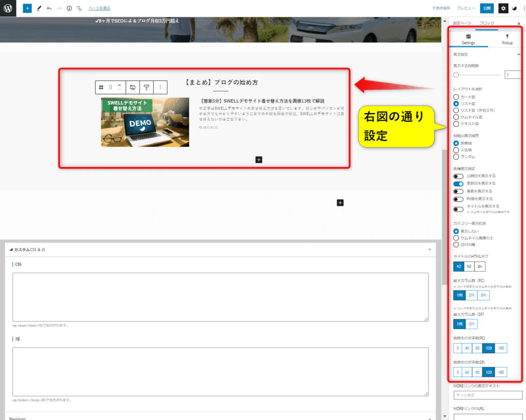Click the device preview toolbar icon
Image resolution: width=526 pixels, height=420 pixels.
click(133, 87)
